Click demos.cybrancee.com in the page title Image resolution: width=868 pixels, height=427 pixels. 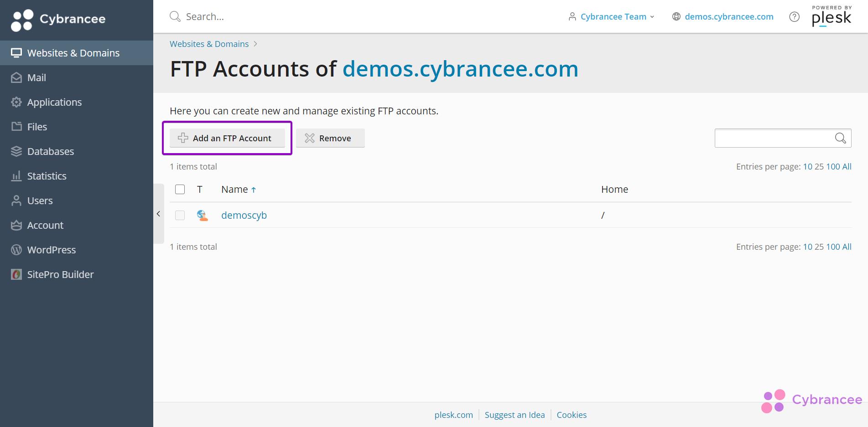pyautogui.click(x=460, y=69)
